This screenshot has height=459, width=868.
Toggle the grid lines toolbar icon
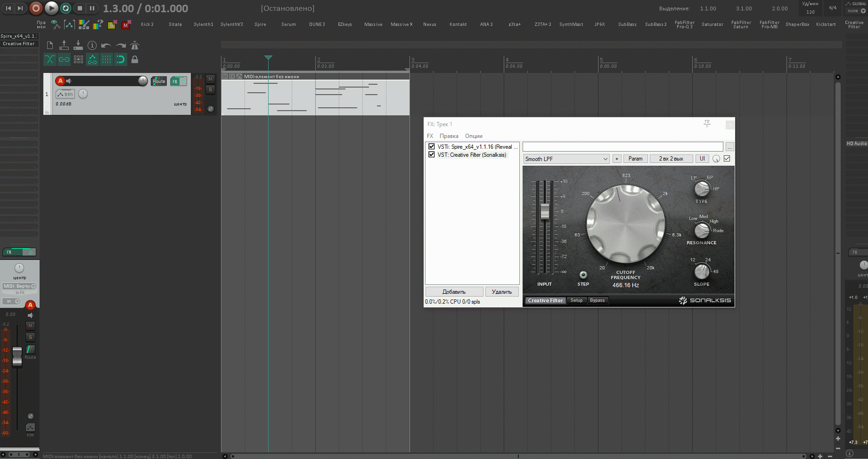click(106, 59)
